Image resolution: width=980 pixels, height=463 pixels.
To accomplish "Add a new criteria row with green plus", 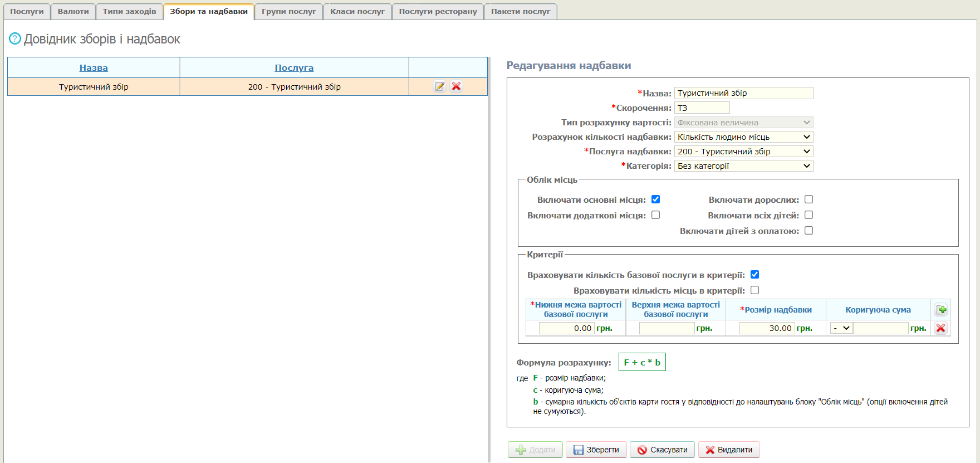I will (941, 310).
